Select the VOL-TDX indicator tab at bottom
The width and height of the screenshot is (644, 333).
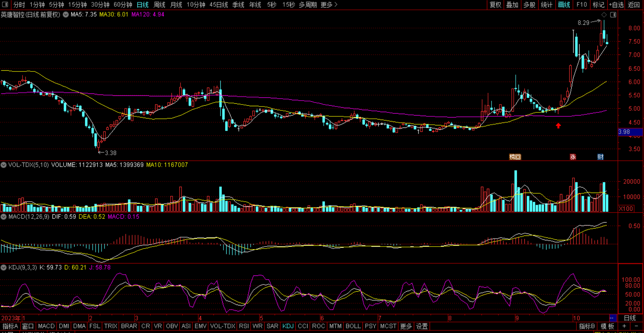[x=223, y=326]
